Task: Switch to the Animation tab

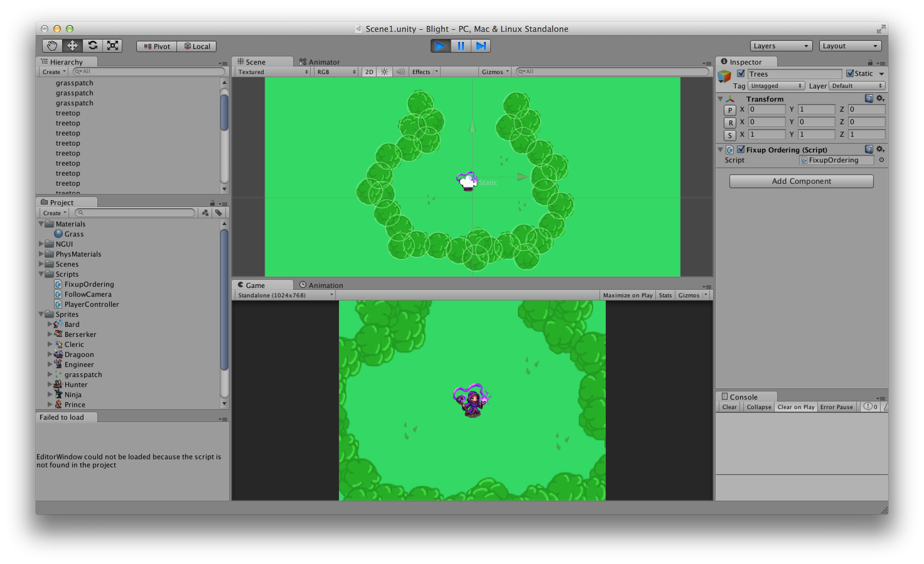Action: [x=321, y=285]
